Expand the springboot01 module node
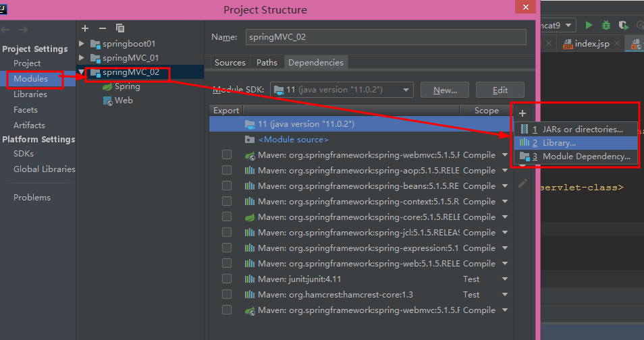The height and width of the screenshot is (340, 644). click(82, 44)
